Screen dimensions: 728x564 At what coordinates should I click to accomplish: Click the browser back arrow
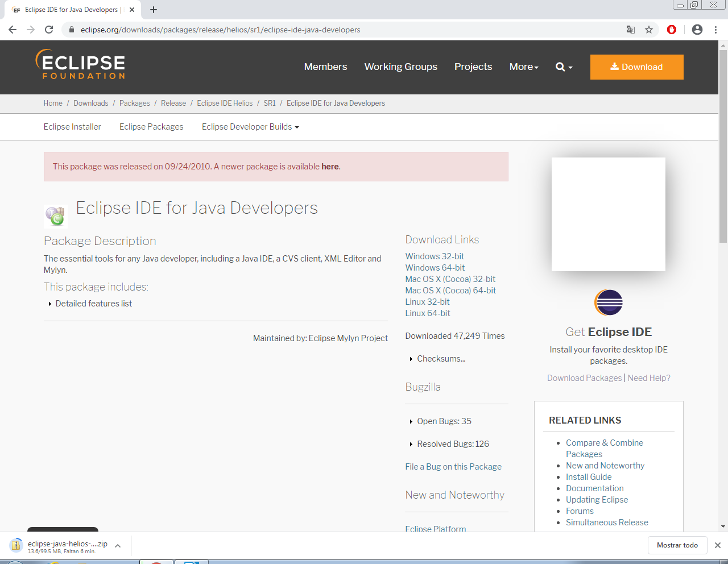[13, 30]
